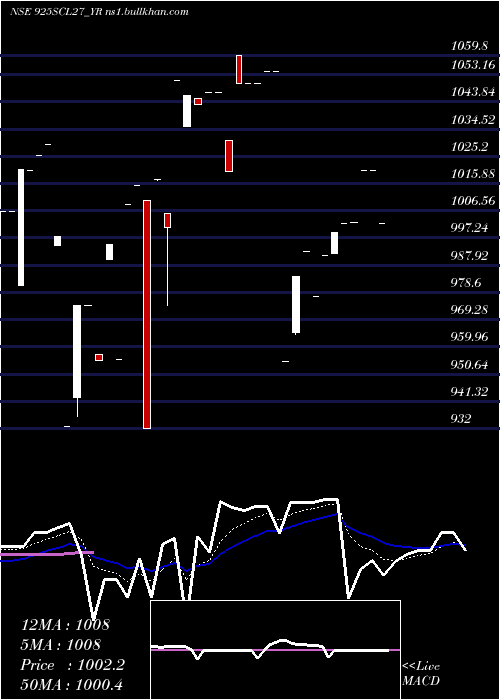
Task: Click the 5MA : 1008 readout
Action: (61, 645)
